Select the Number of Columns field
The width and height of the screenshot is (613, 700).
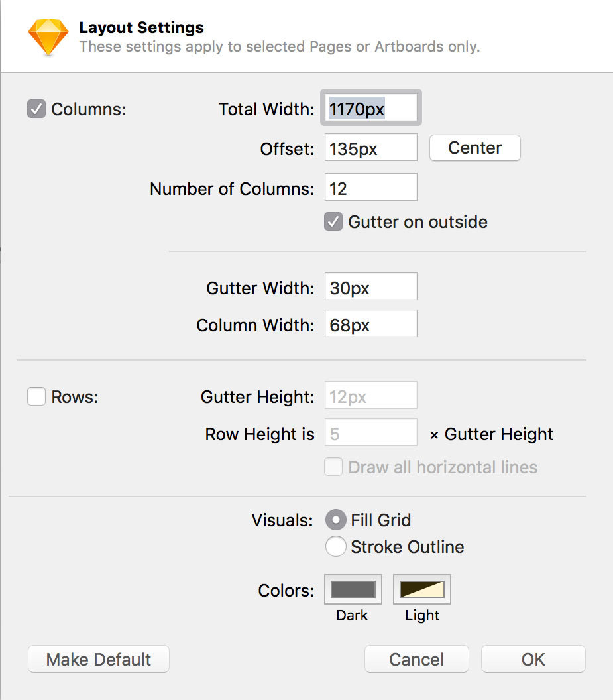pyautogui.click(x=370, y=187)
